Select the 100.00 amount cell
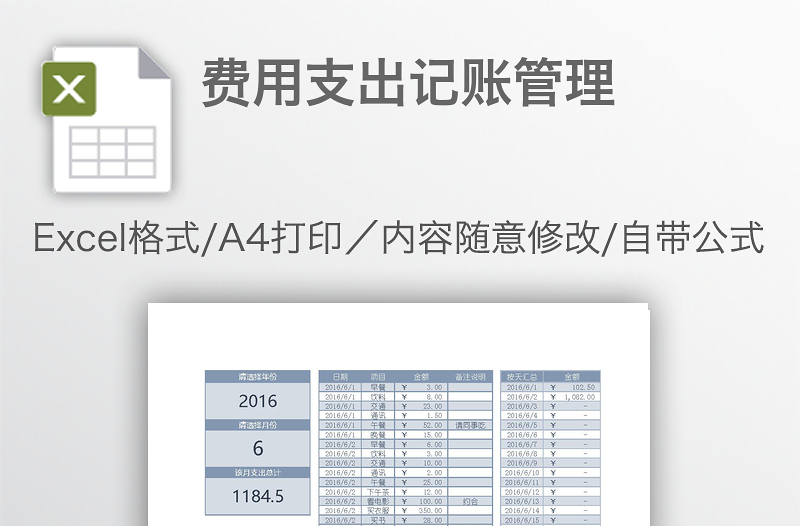The image size is (800, 526). click(x=421, y=502)
